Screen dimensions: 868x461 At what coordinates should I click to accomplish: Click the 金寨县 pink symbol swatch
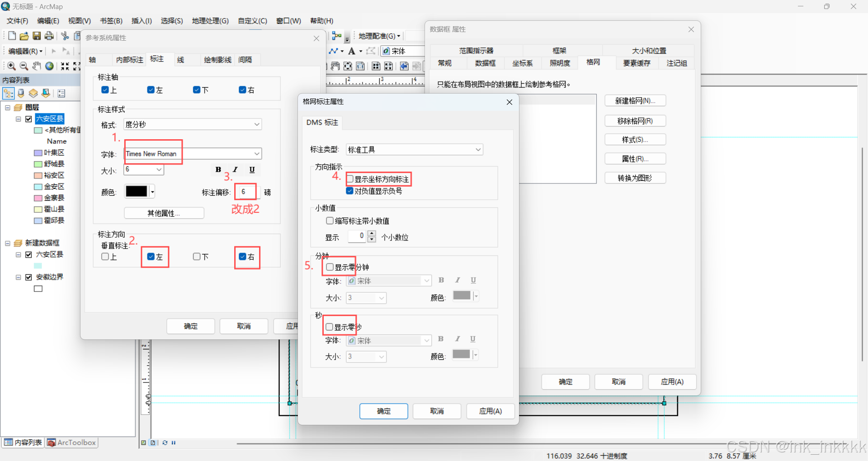pyautogui.click(x=38, y=198)
